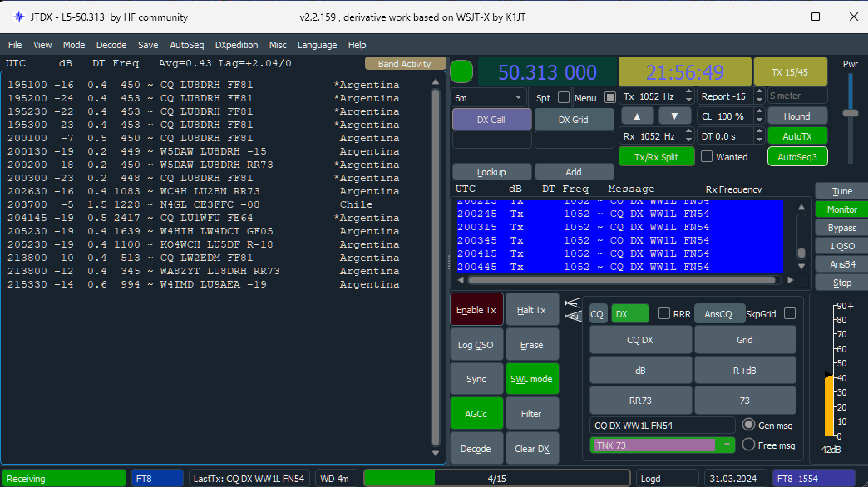Image resolution: width=868 pixels, height=487 pixels.
Task: Adjust the Rx 1052 Hz stepper
Action: [x=688, y=136]
